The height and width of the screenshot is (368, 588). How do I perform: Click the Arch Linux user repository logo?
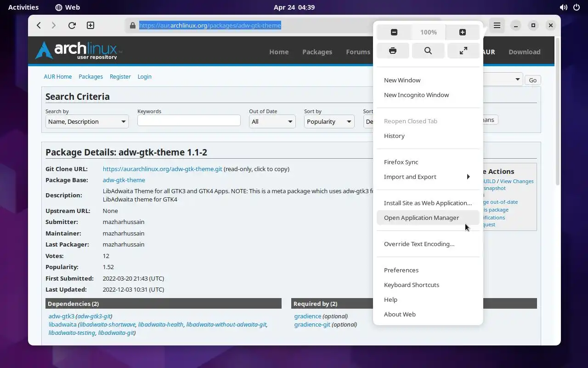point(79,51)
